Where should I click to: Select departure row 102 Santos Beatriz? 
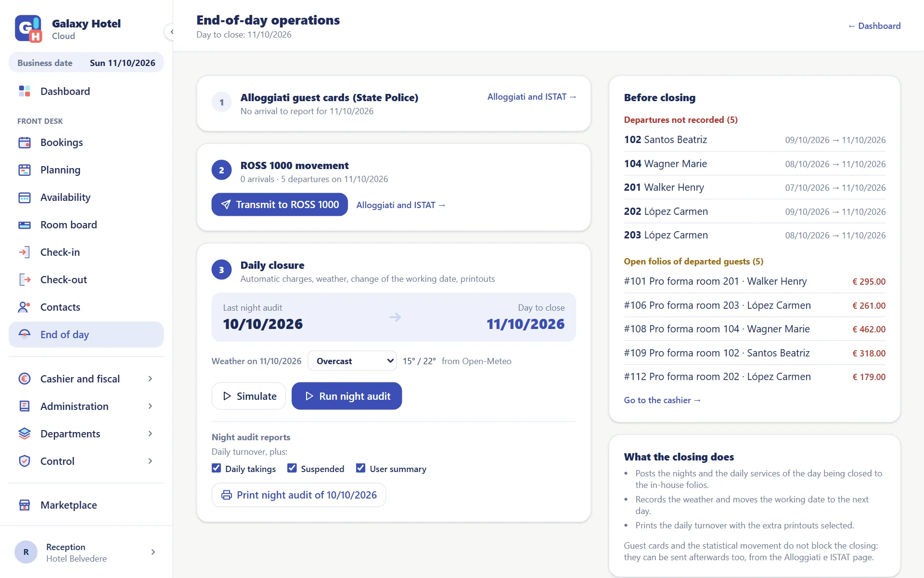coord(755,140)
